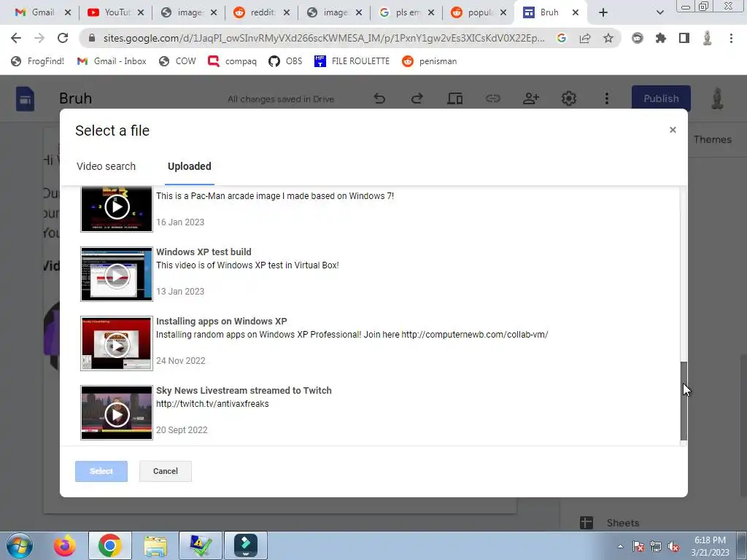
Task: Click the Windows XP test build title
Action: coord(204,252)
